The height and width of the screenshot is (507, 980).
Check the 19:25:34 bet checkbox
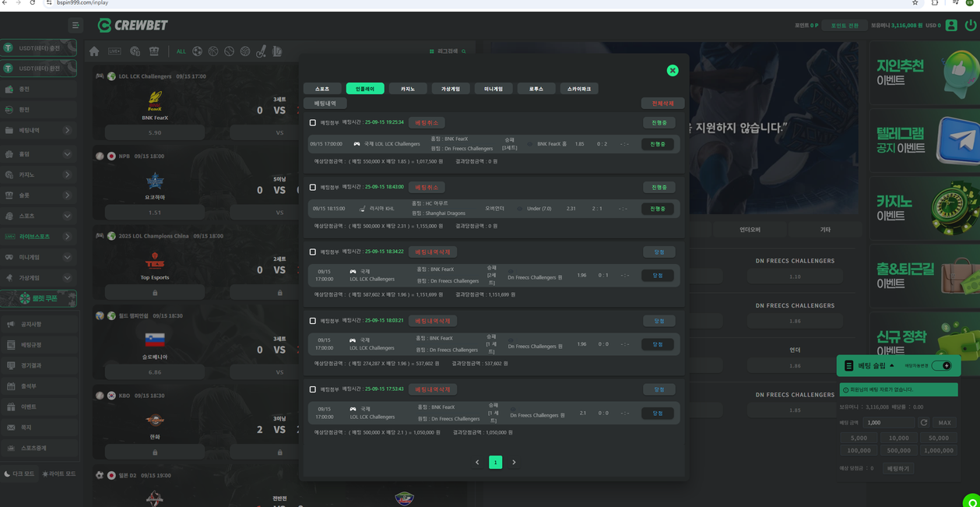point(313,123)
